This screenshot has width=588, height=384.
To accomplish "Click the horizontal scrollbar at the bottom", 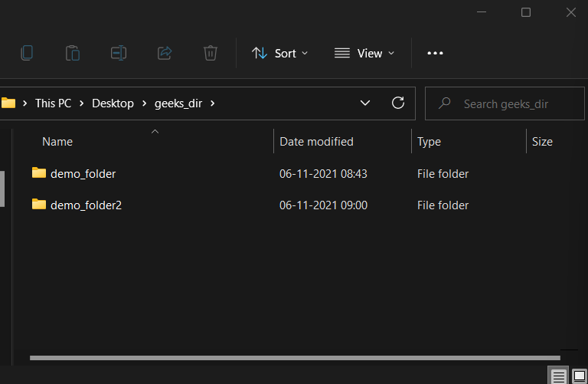I will (295, 358).
